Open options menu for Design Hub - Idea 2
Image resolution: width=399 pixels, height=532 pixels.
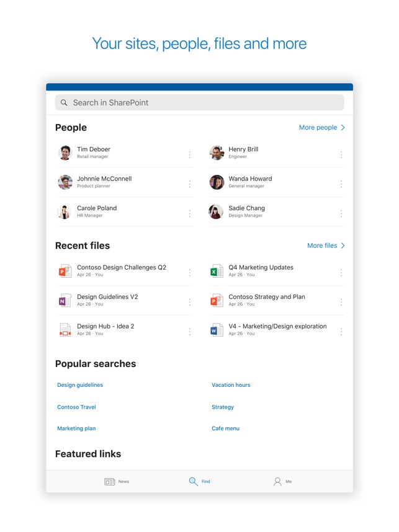point(189,332)
